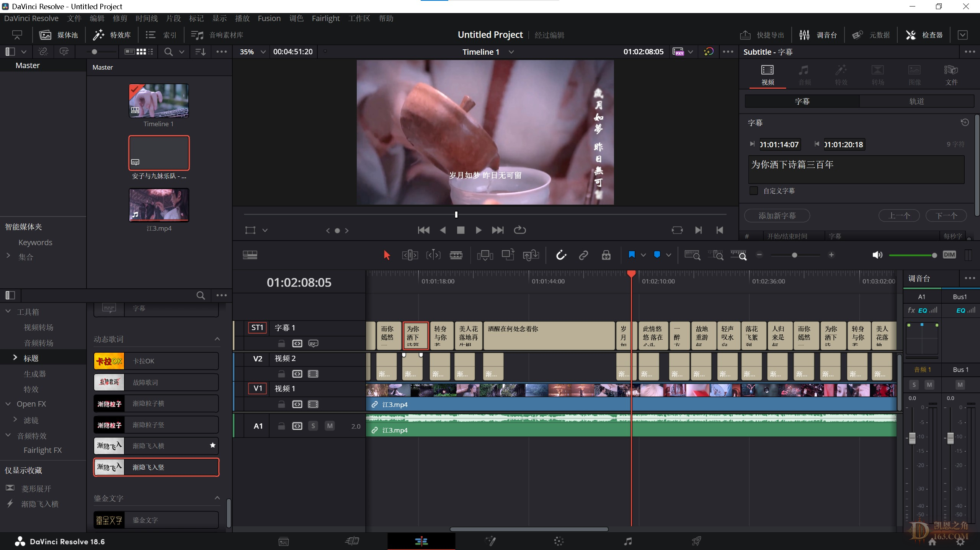Go to the Fairlight page icon
980x550 pixels.
pyautogui.click(x=628, y=541)
